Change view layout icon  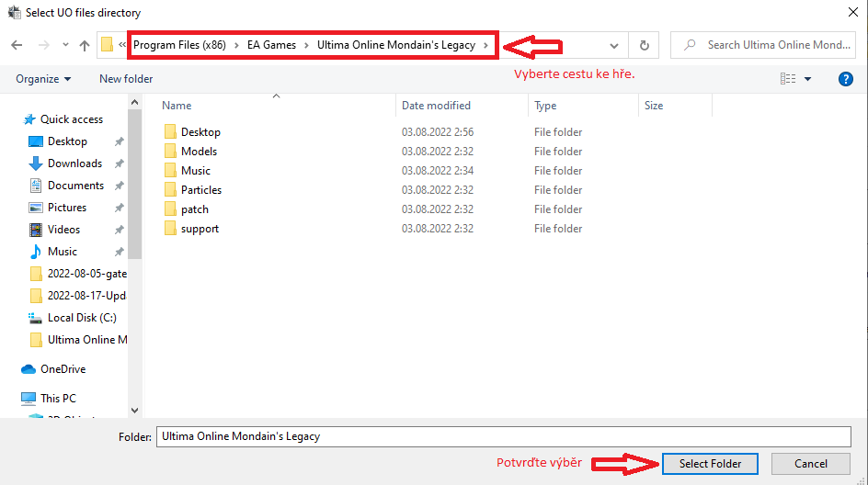[x=788, y=78]
